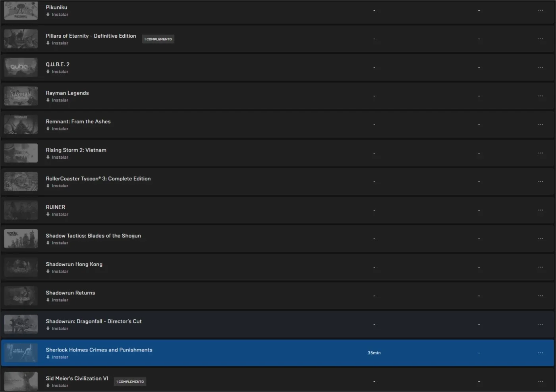This screenshot has height=392, width=556.
Task: Click Instalar under Shadow Tactics
Action: tap(57, 243)
